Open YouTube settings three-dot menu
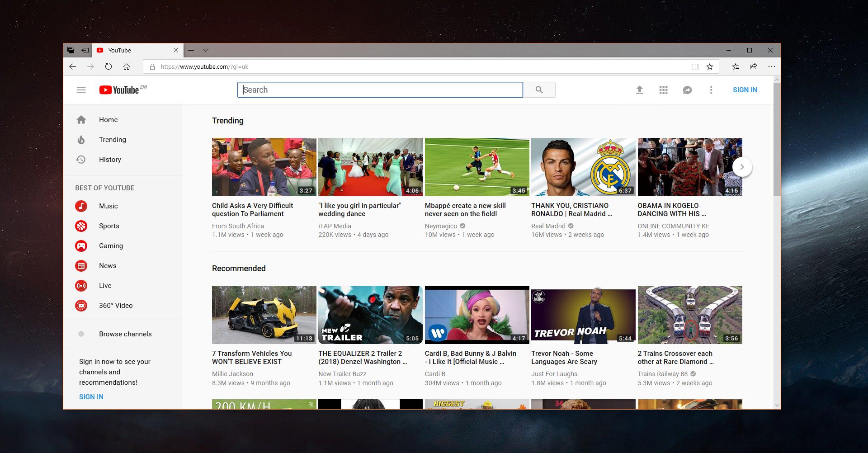 711,90
